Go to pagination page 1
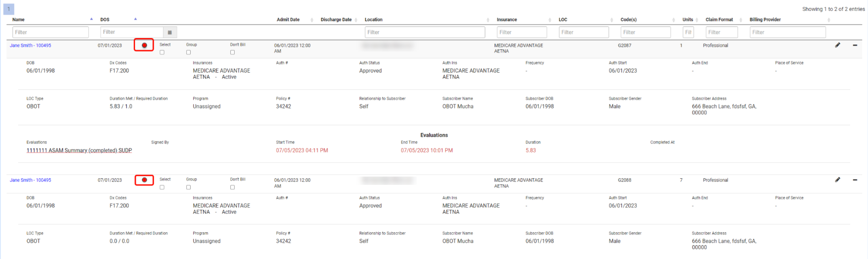This screenshot has width=868, height=259. [x=9, y=9]
